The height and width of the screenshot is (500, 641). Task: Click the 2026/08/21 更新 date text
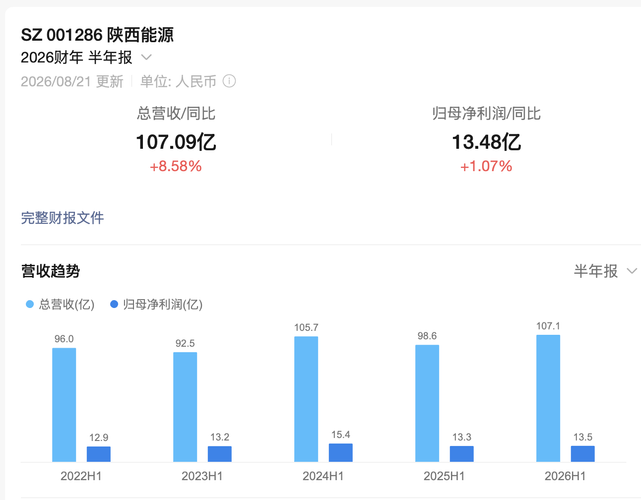(72, 81)
